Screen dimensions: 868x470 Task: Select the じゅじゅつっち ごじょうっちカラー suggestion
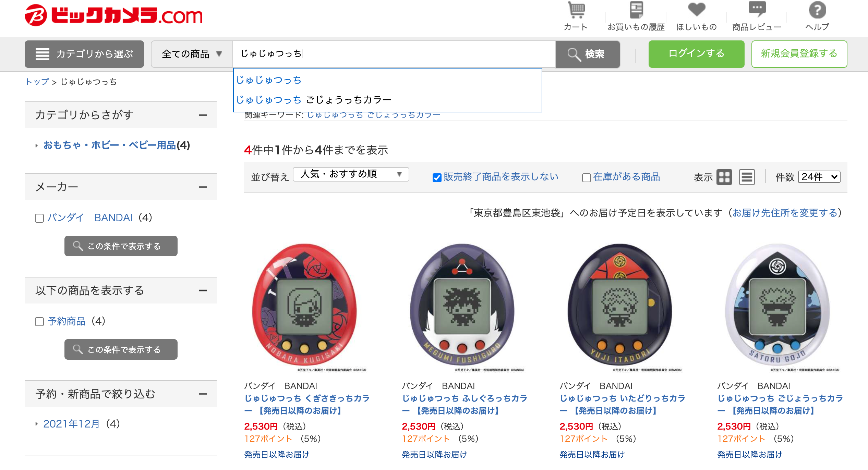pyautogui.click(x=314, y=100)
